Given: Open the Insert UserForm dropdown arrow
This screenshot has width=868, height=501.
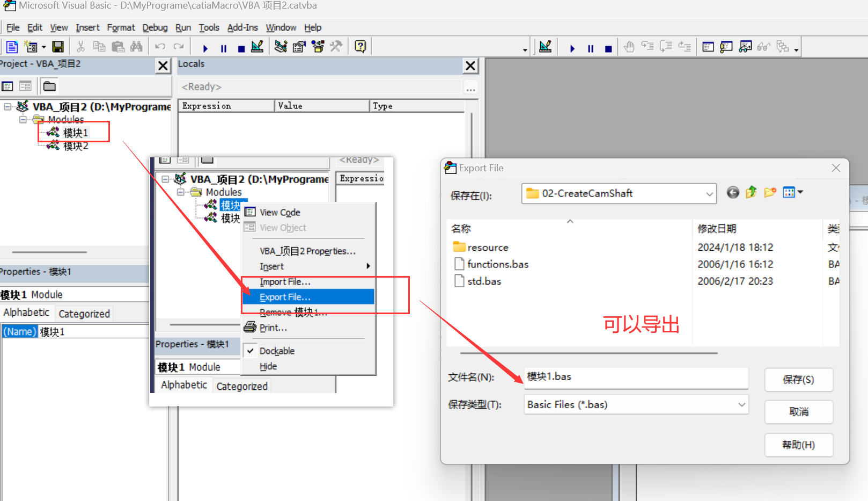Looking at the screenshot, I should tap(43, 47).
